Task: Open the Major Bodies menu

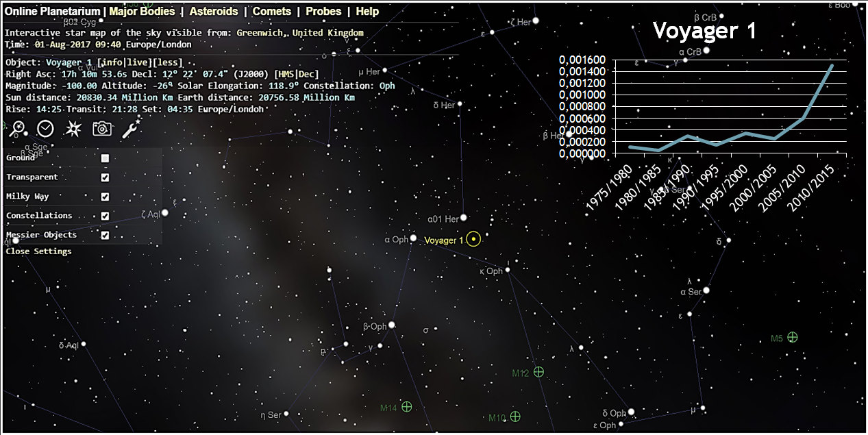Action: 142,12
